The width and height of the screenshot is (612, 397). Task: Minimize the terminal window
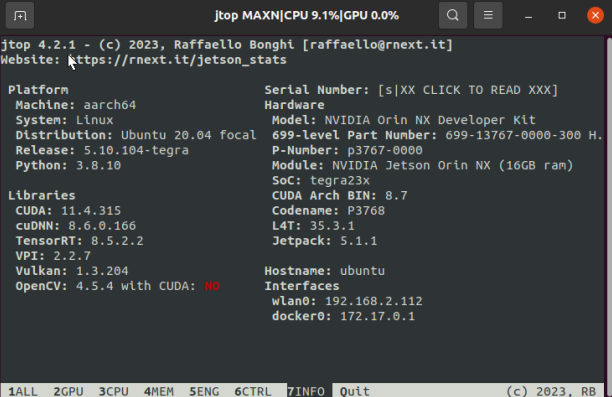528,16
